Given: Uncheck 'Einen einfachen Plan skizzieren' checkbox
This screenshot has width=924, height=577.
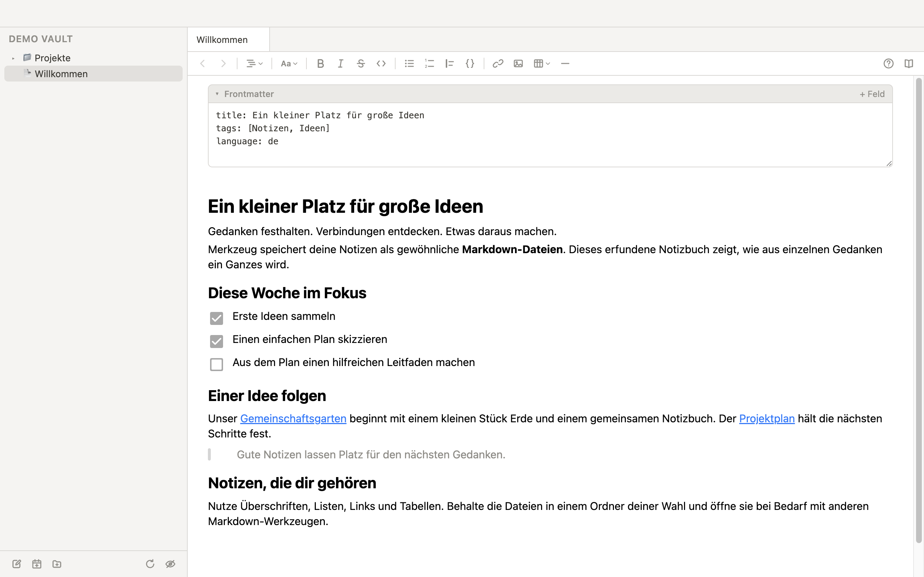Looking at the screenshot, I should [x=217, y=341].
